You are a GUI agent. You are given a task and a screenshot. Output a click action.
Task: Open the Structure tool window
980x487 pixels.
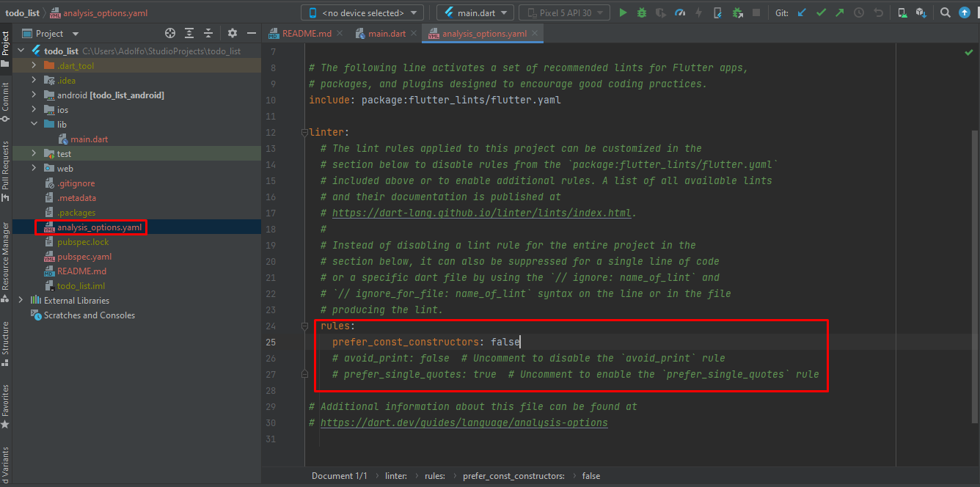6,343
